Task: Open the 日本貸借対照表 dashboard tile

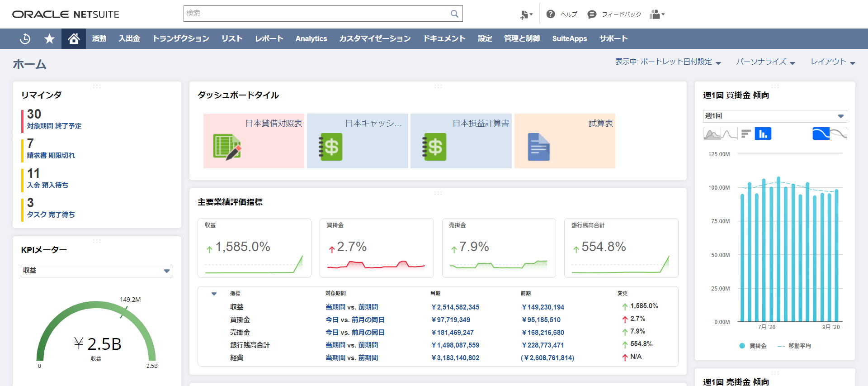Action: [x=254, y=141]
